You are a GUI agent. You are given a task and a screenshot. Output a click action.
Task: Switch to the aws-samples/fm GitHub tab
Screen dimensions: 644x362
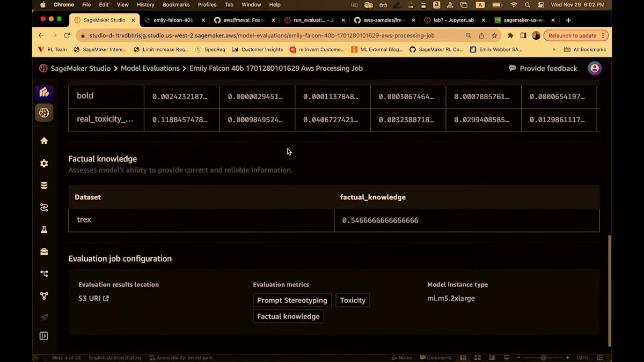[384, 20]
